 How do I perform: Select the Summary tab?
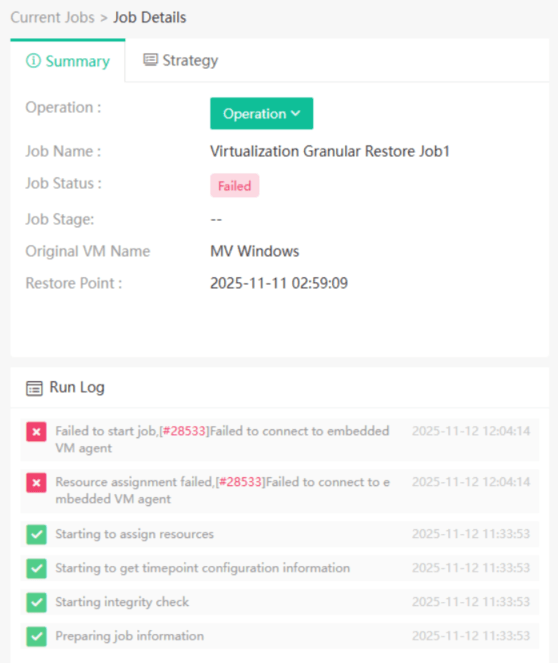68,61
